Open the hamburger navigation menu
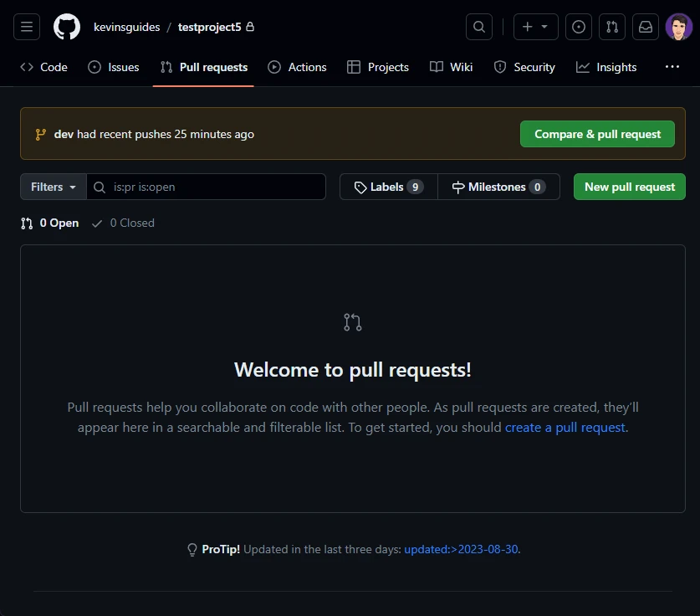 click(26, 27)
